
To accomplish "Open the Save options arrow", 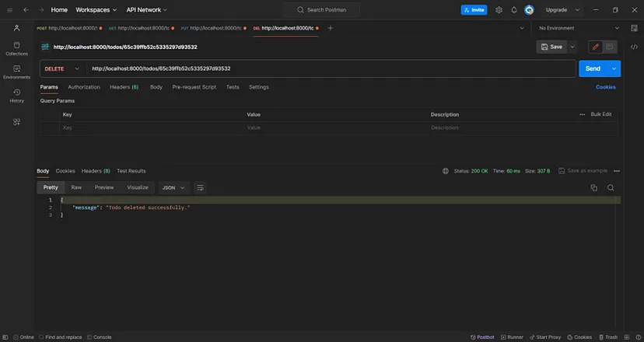I will 572,47.
